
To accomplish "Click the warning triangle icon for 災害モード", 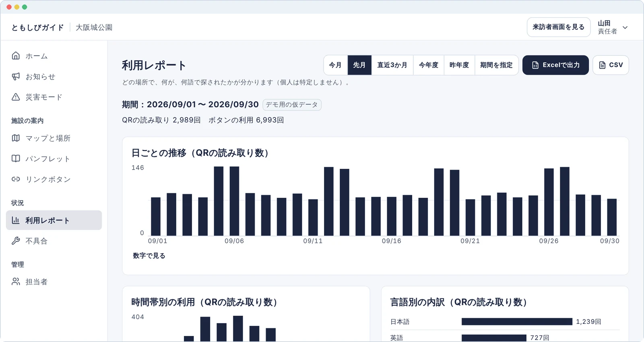I will (x=16, y=97).
